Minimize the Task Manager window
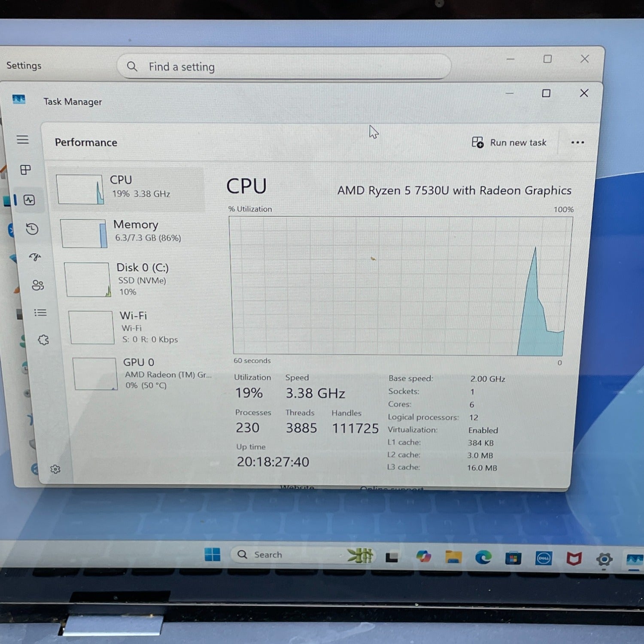Image resolution: width=644 pixels, height=644 pixels. [510, 93]
